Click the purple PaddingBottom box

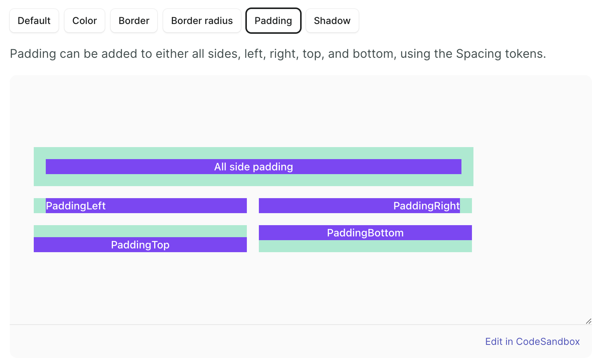[365, 233]
